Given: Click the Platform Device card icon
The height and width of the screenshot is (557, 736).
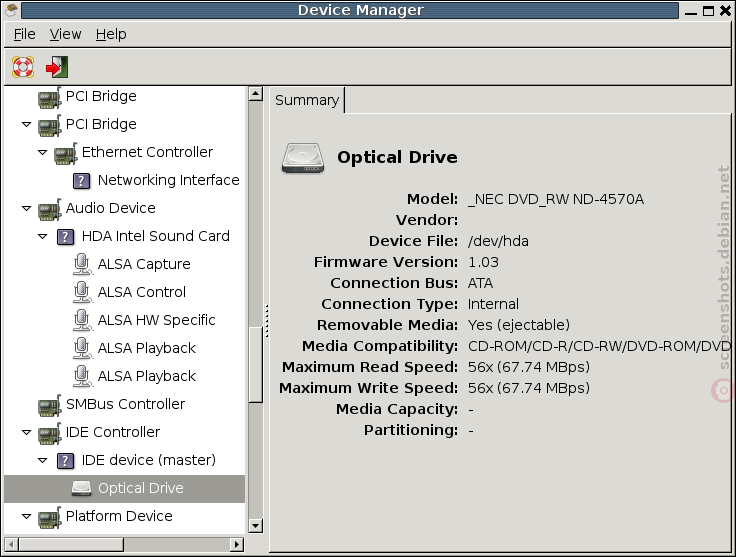Looking at the screenshot, I should pyautogui.click(x=49, y=517).
